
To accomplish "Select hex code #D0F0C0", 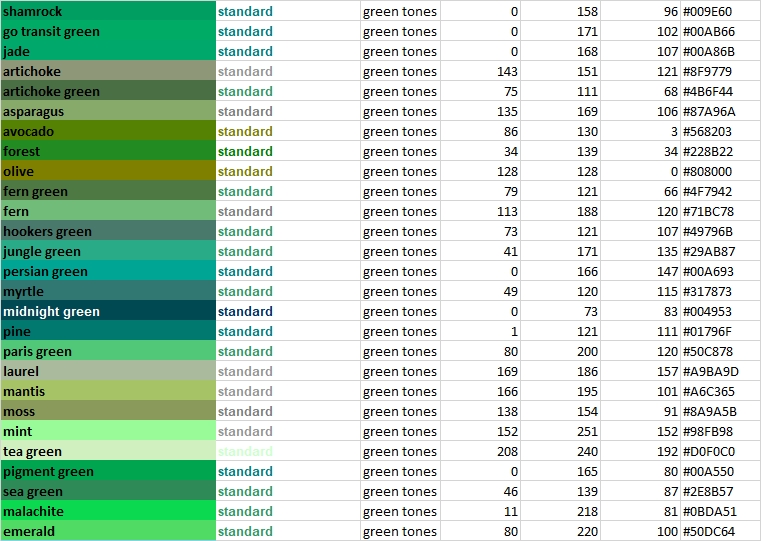I will coord(709,452).
